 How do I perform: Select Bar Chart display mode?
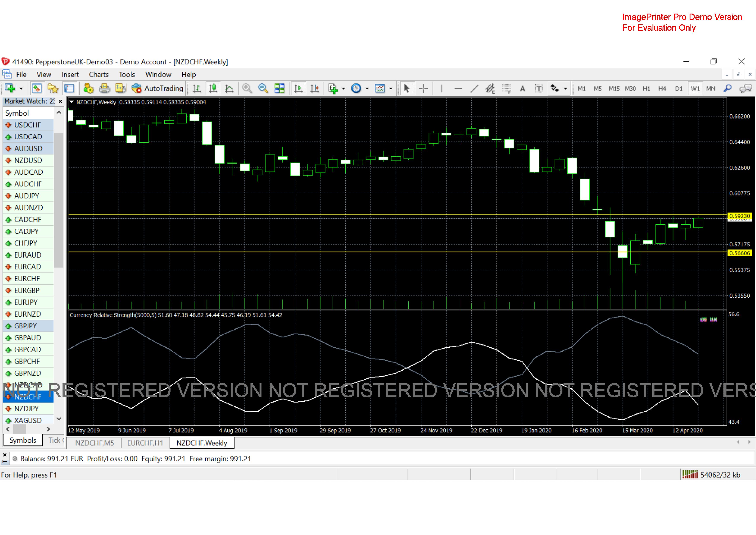pos(197,88)
